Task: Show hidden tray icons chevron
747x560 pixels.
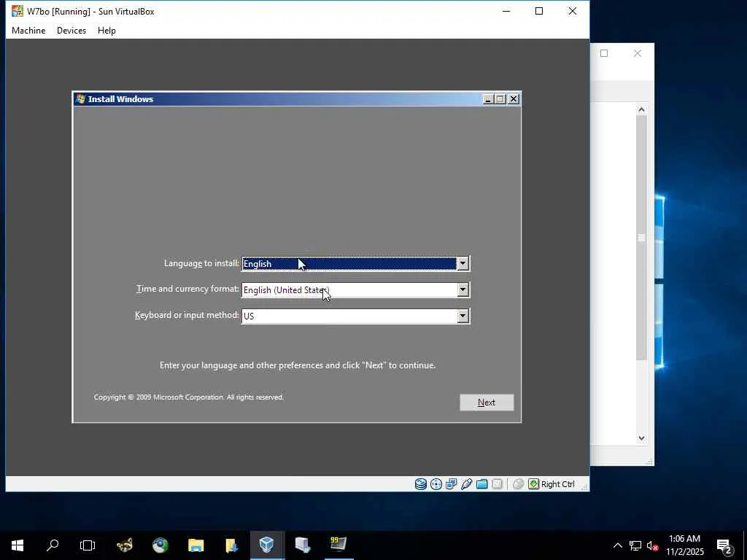Action: (617, 545)
